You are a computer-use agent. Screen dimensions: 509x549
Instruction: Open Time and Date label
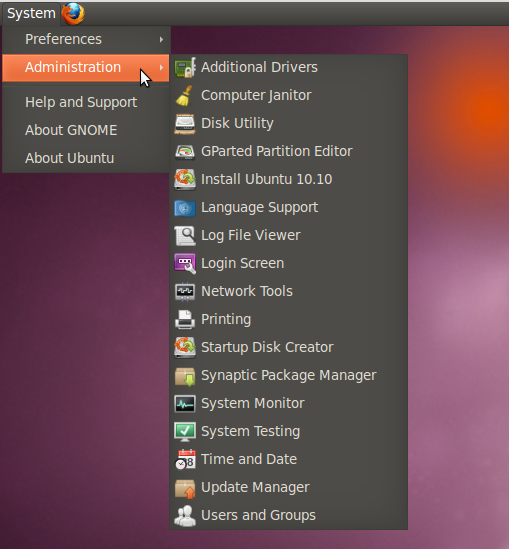click(x=249, y=459)
